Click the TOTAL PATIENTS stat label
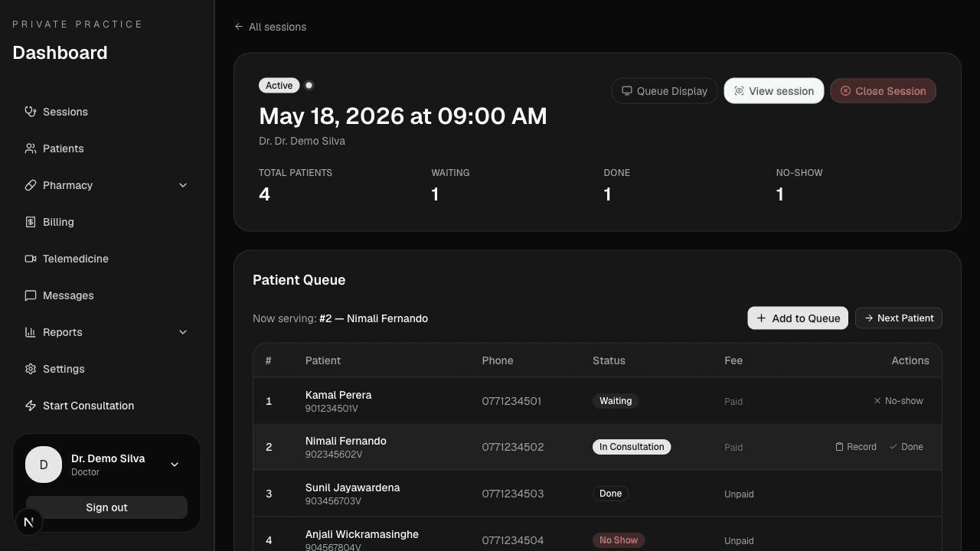980x551 pixels. click(x=296, y=173)
